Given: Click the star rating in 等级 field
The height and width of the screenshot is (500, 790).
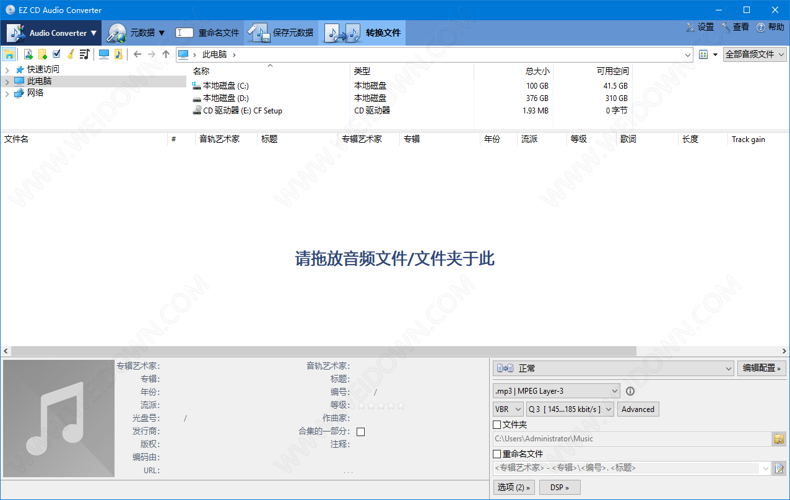Looking at the screenshot, I should [381, 405].
